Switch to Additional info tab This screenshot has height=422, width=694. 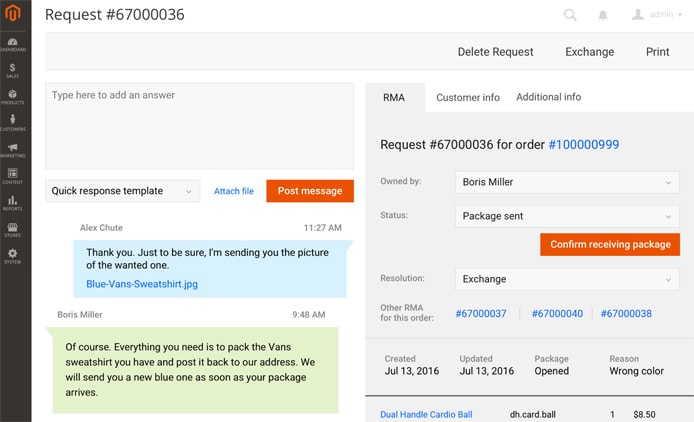(548, 97)
